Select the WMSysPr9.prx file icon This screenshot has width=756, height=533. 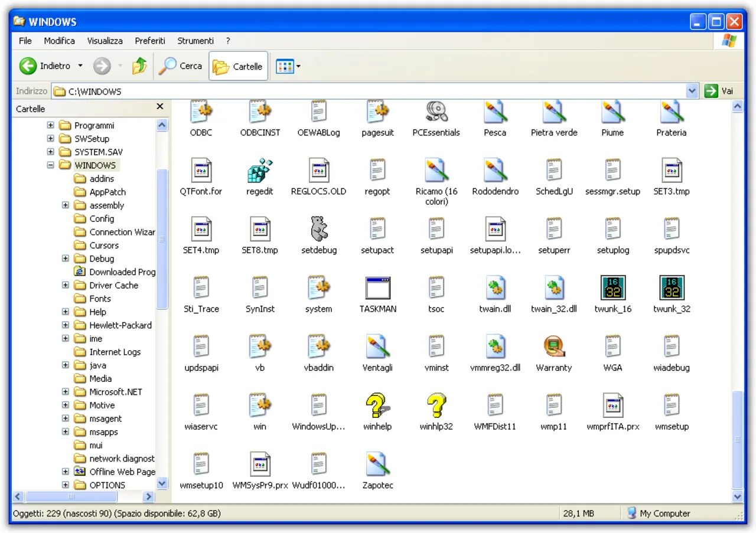260,464
